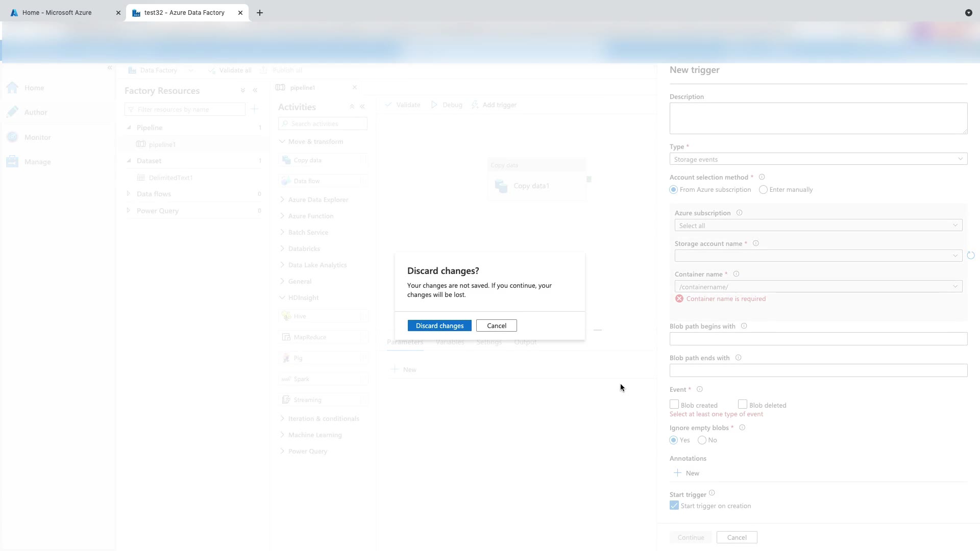
Task: Click the Description text area
Action: [818, 118]
